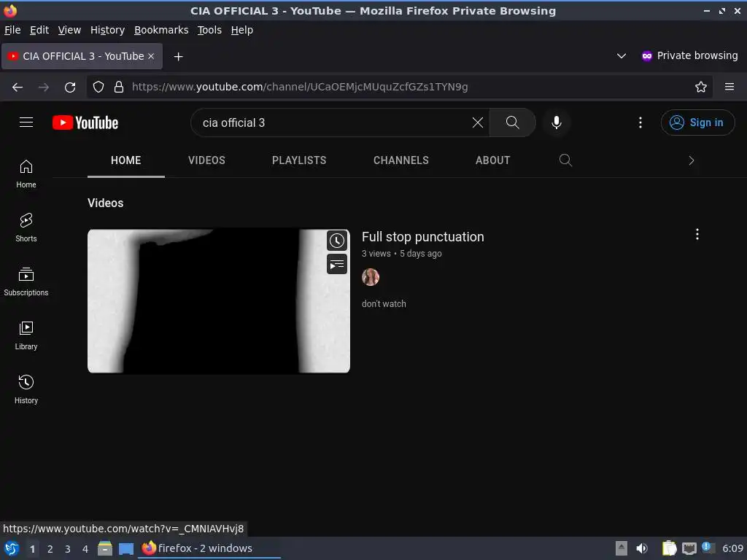747x560 pixels.
Task: Switch to workspace 4 in taskbar
Action: click(x=85, y=549)
